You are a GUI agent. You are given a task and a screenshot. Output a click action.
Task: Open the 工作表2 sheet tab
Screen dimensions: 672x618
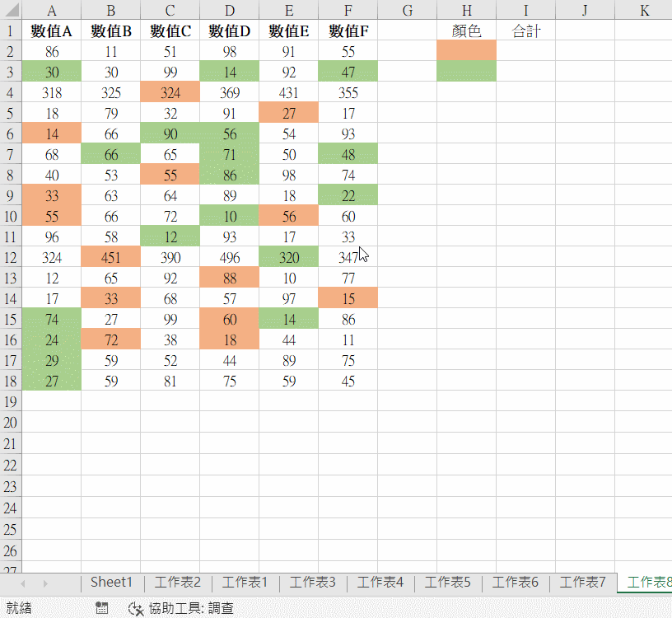[178, 583]
